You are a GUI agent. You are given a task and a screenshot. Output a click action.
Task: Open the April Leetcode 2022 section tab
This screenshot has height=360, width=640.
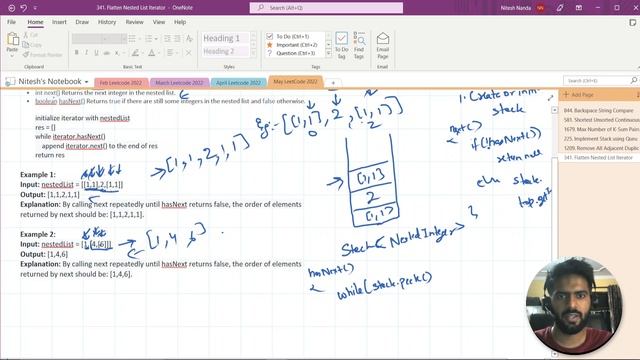238,82
